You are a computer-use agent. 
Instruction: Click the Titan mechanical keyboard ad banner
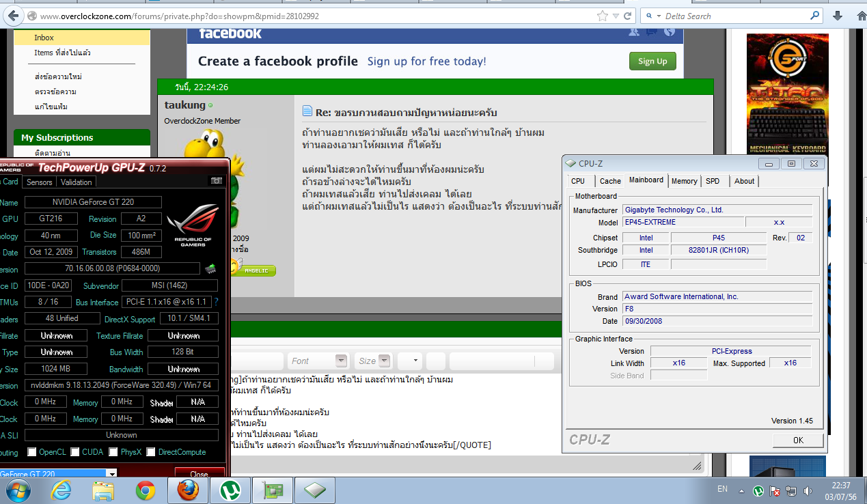click(787, 94)
